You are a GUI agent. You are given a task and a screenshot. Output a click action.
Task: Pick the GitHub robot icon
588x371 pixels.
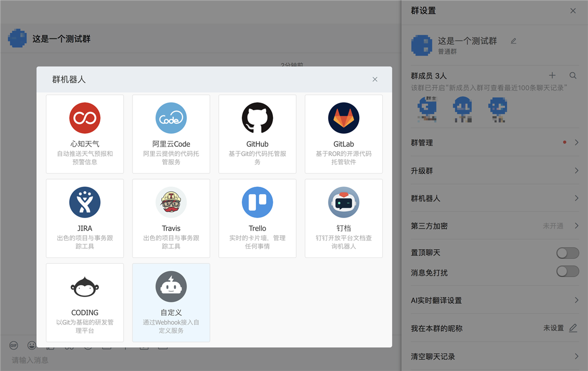point(257,118)
